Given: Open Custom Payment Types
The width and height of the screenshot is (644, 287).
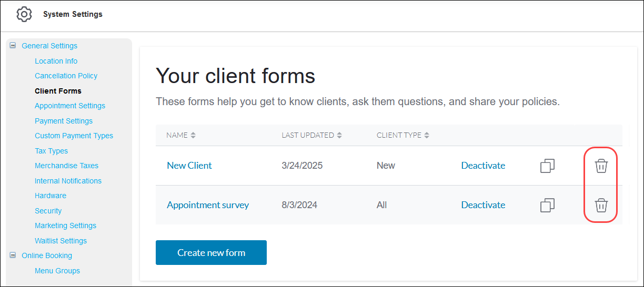Looking at the screenshot, I should 74,136.
